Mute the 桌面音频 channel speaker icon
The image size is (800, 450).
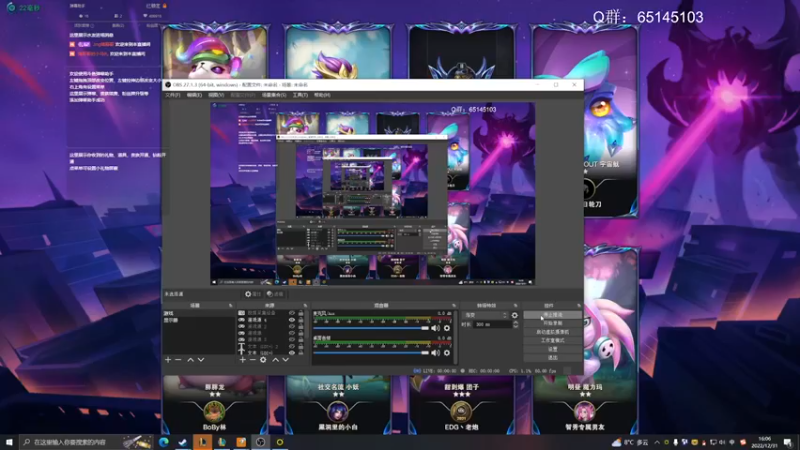click(435, 353)
